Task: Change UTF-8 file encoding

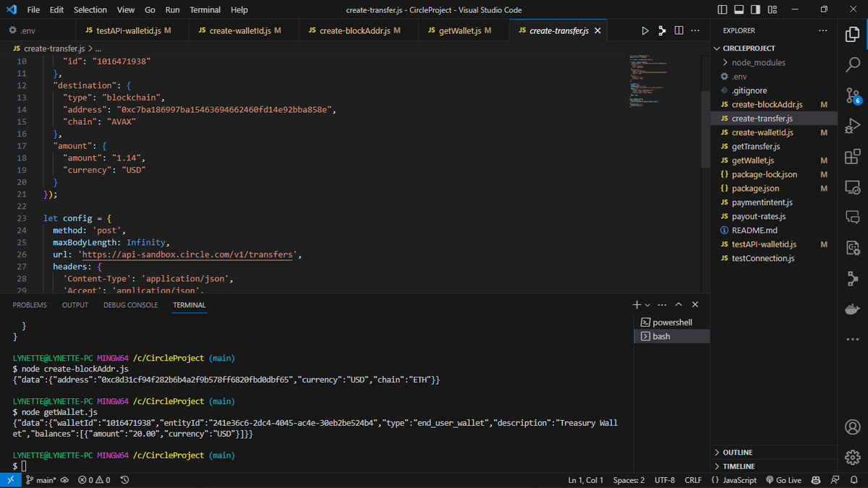Action: pos(665,480)
